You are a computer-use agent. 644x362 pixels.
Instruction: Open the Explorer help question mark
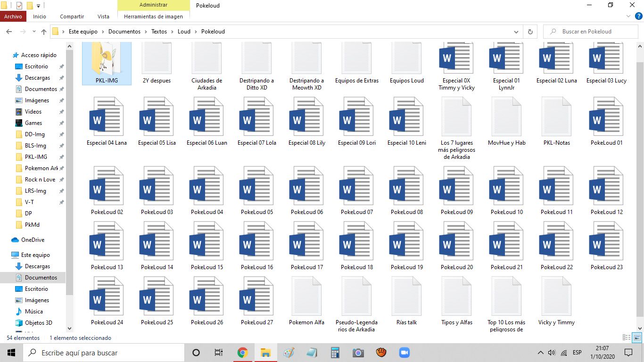tap(639, 16)
